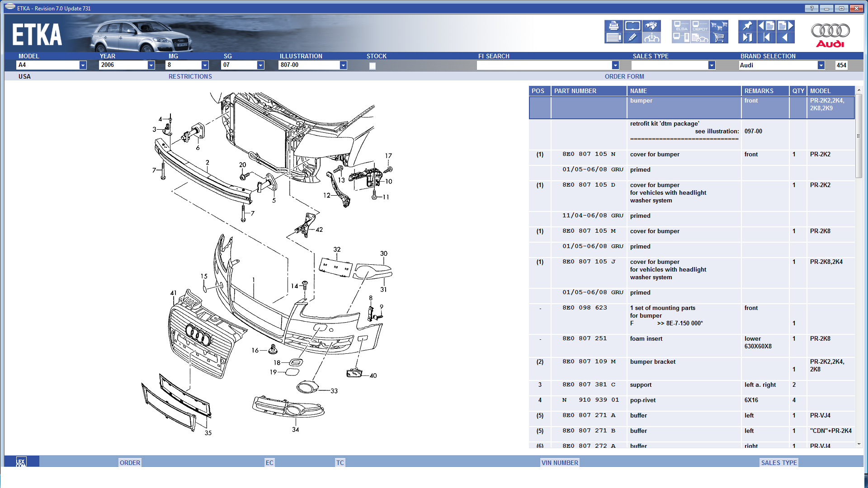Click SALES TYPE in the bottom bar
The width and height of the screenshot is (868, 488).
(x=779, y=463)
